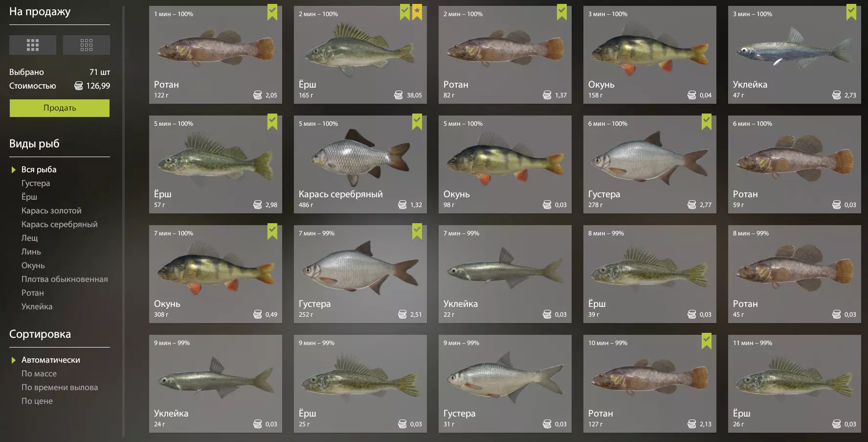Screen dimensions: 868x442
Task: Filter by Плотва обыкновенная species
Action: [65, 279]
